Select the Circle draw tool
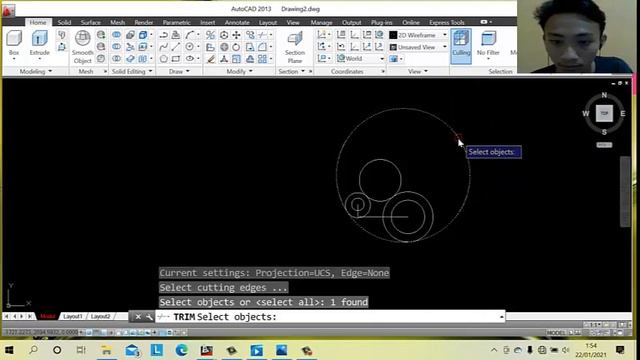 pos(189,47)
